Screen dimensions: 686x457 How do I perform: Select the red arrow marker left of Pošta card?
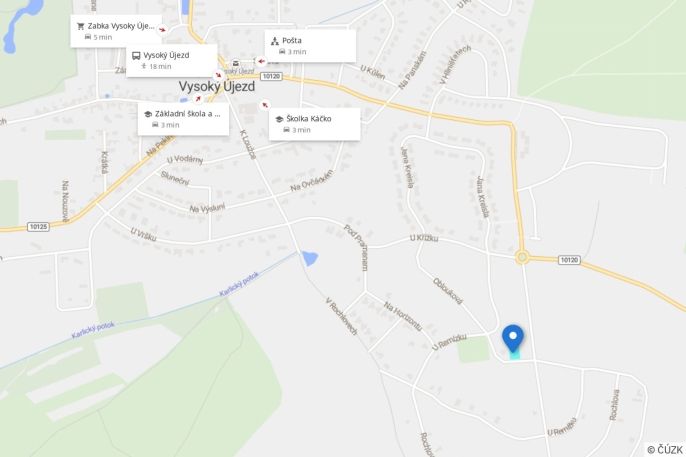[261, 61]
